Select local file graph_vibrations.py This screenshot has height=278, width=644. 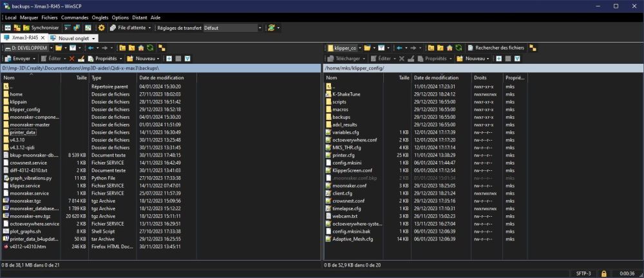(30, 178)
